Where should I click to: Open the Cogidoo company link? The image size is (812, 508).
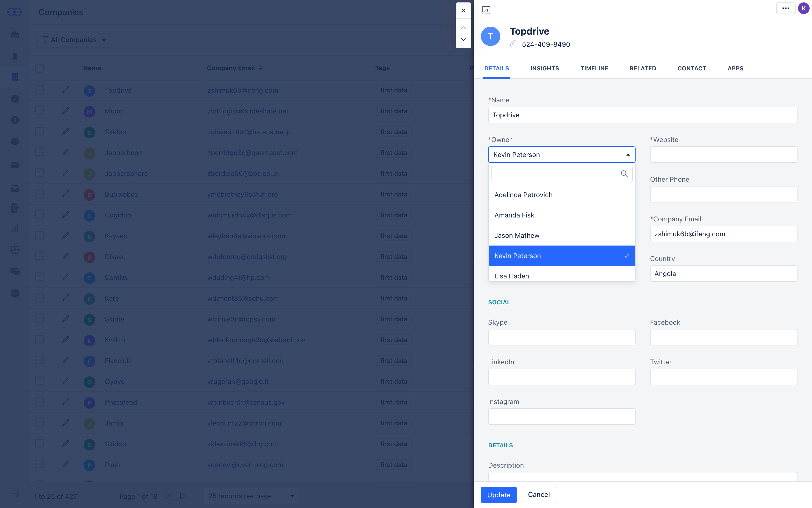tap(118, 215)
